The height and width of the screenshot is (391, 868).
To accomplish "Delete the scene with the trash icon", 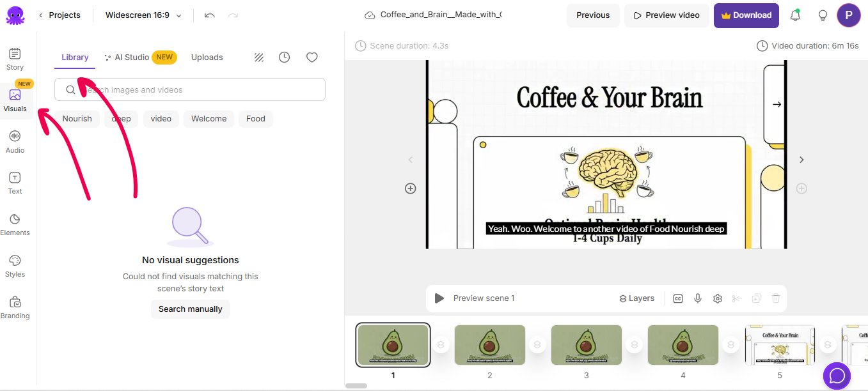I will pos(775,298).
